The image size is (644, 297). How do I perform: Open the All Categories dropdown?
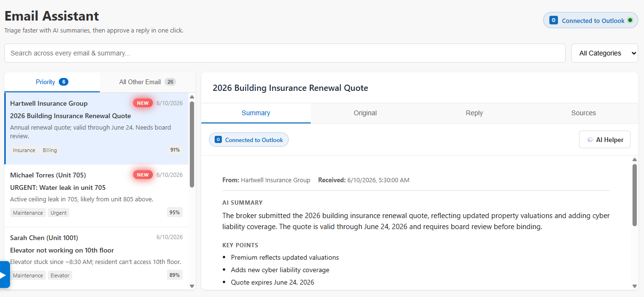605,53
